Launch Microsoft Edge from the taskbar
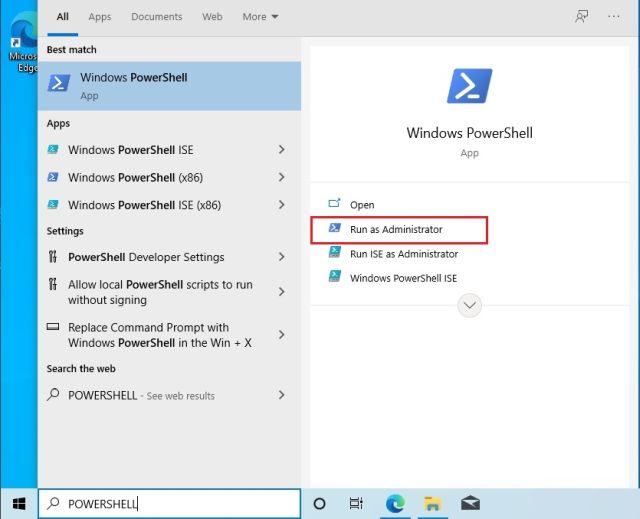Image resolution: width=640 pixels, height=519 pixels. click(x=395, y=503)
